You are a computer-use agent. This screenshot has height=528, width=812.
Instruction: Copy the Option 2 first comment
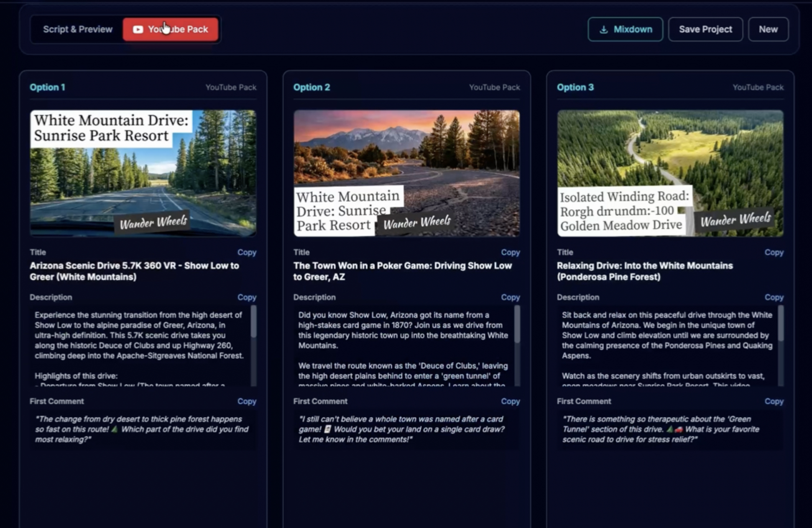pyautogui.click(x=510, y=401)
